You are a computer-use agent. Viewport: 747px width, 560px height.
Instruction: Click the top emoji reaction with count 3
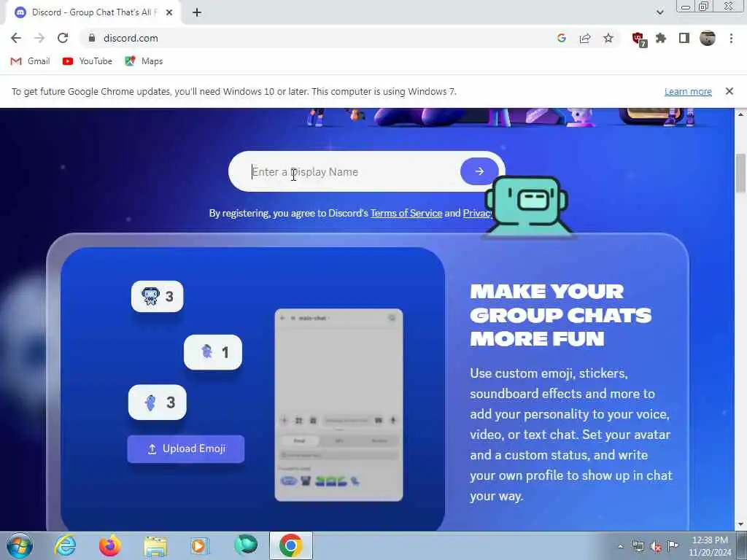(158, 296)
